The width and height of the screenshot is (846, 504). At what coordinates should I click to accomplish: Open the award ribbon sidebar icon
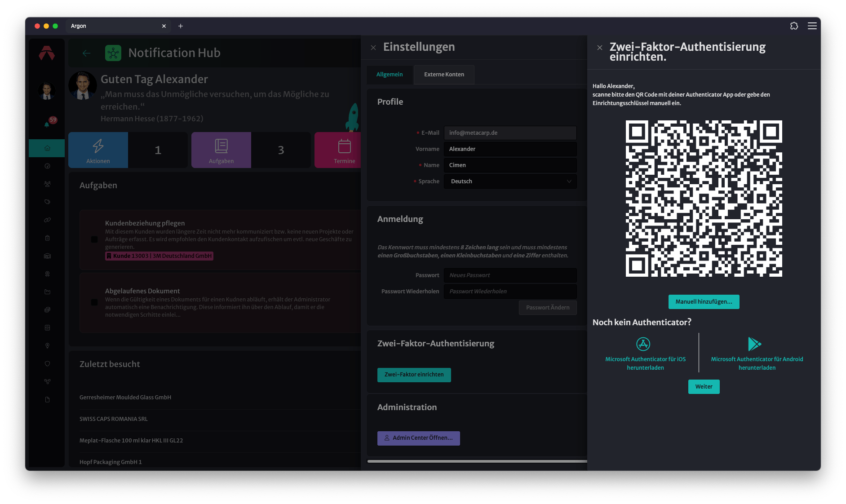click(x=47, y=274)
